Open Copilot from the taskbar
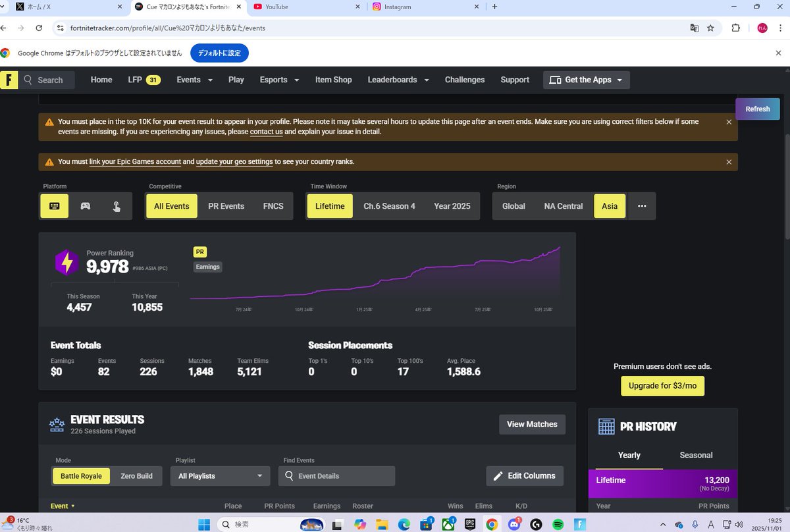This screenshot has width=790, height=532. [359, 524]
